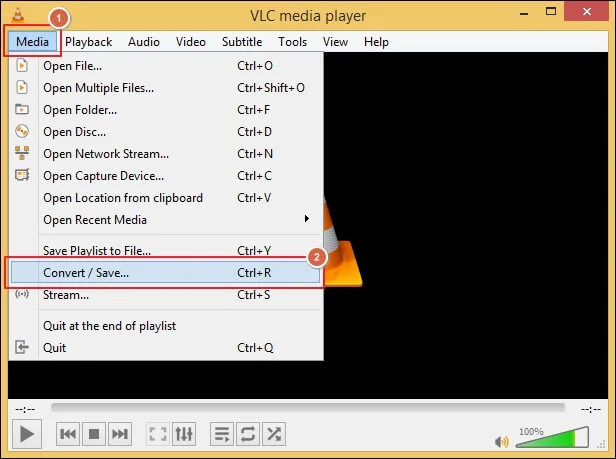This screenshot has width=616, height=459.
Task: Click the Quit exit icon
Action: coord(22,347)
